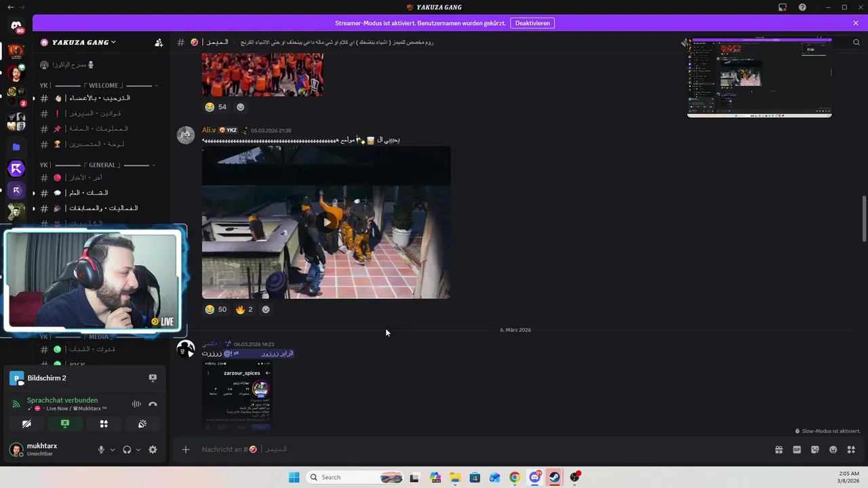Mute the microphone
The image size is (868, 488).
coord(101,449)
